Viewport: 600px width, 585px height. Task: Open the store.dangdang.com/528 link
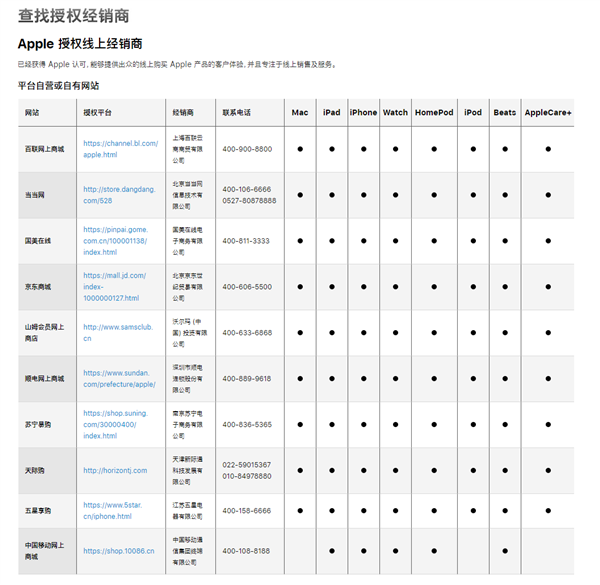pos(118,194)
